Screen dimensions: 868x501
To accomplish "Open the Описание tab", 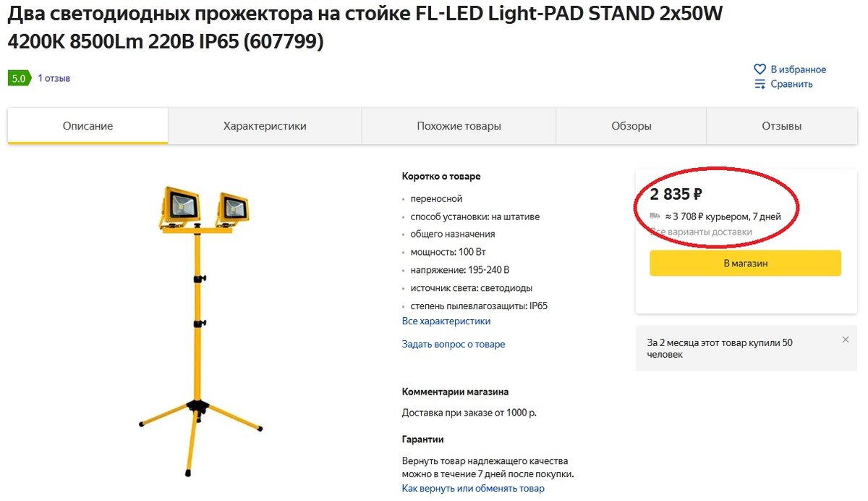I will coord(88,126).
